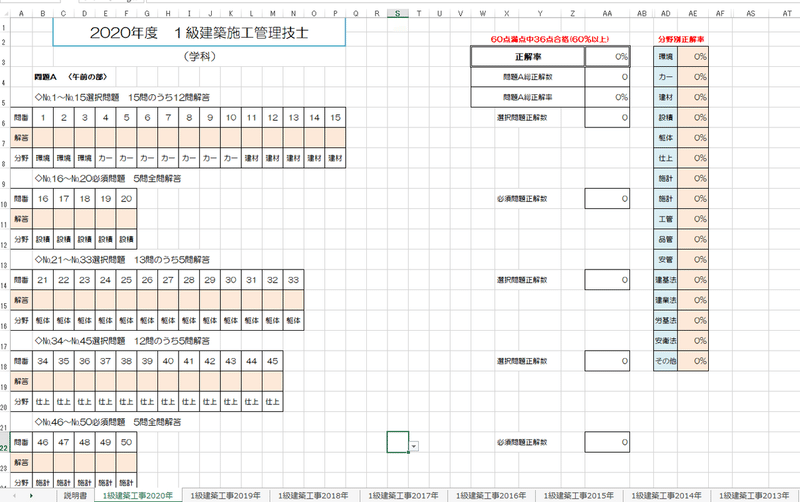This screenshot has width=800, height=502.
Task: Click the No.16~No.20必須問題 heading text
Action: coord(108,179)
